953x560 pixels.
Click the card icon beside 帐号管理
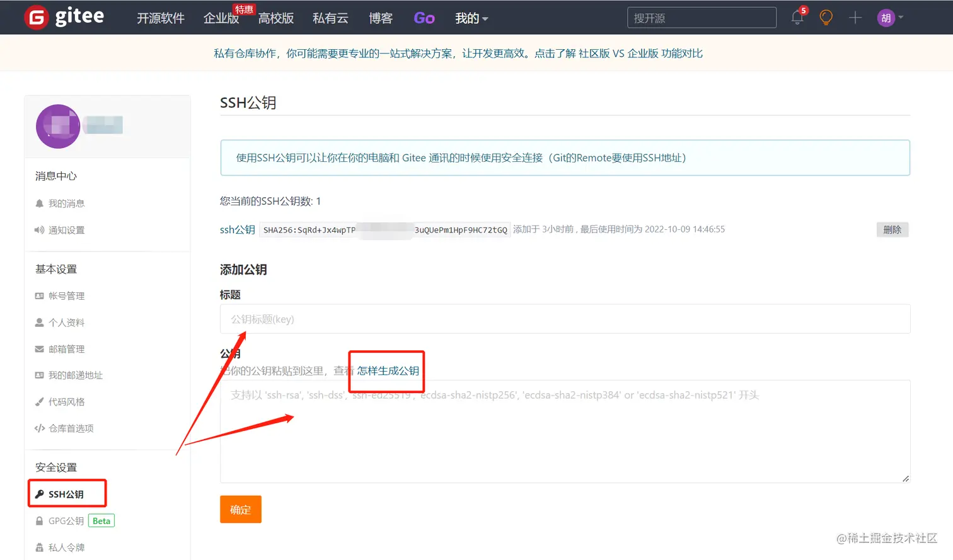click(x=39, y=295)
